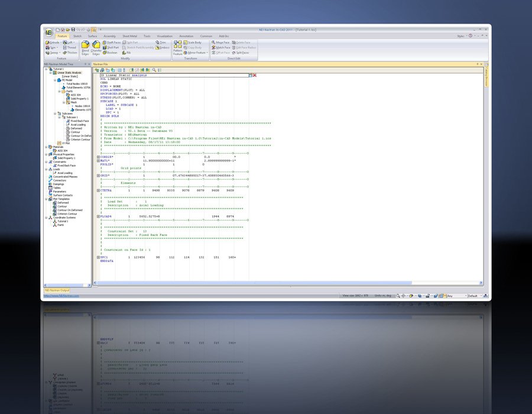Click the 'SOL LINEAR STATIC' line
This screenshot has width=532, height=414.
pos(116,79)
